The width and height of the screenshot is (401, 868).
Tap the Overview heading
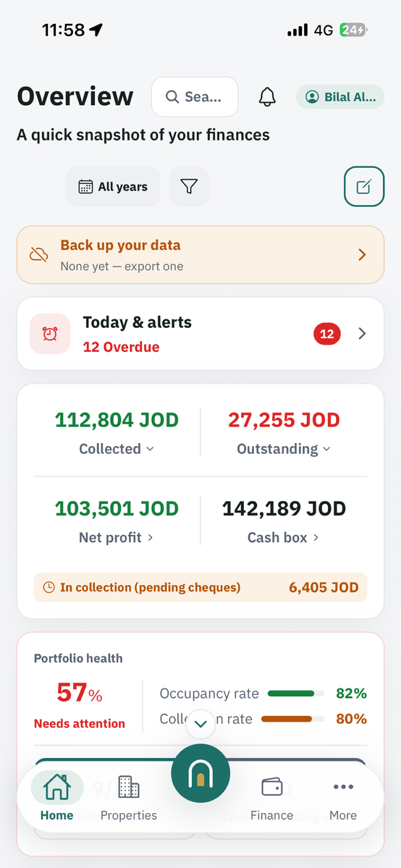(x=75, y=97)
